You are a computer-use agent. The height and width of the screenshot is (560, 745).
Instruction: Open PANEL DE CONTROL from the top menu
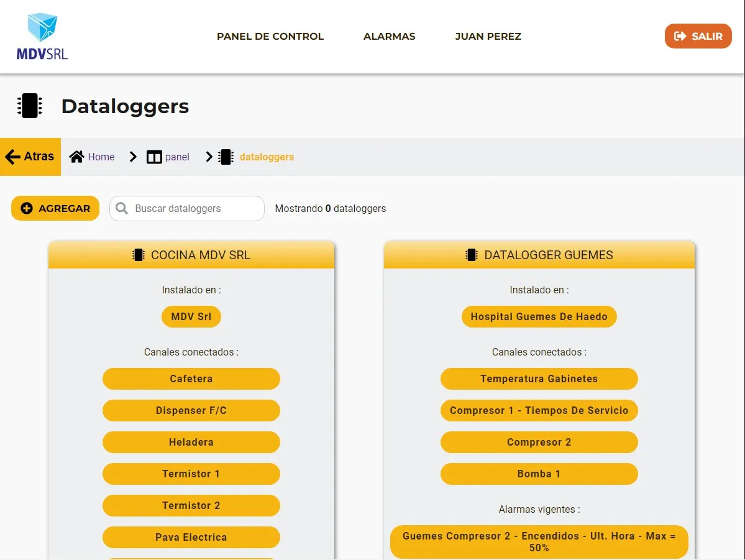(270, 36)
